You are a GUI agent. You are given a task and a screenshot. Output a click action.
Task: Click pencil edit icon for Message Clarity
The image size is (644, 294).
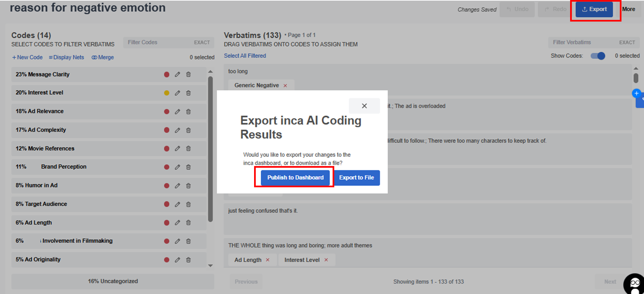tap(178, 75)
